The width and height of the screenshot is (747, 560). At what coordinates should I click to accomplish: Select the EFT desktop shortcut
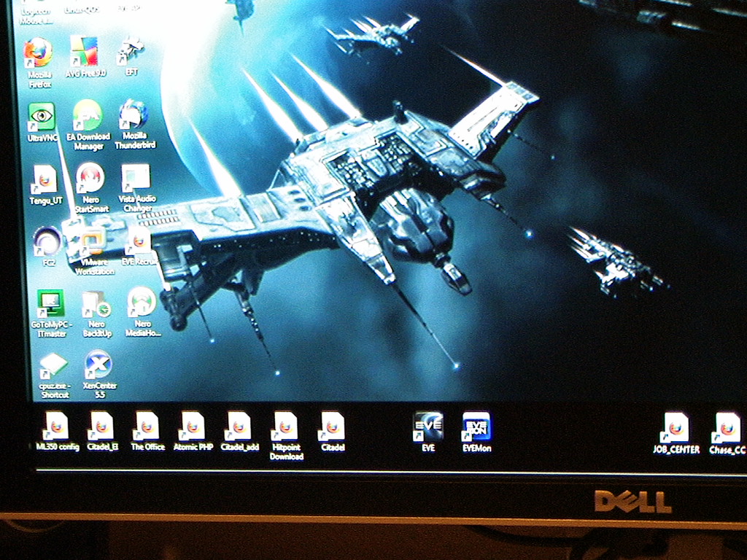click(131, 56)
